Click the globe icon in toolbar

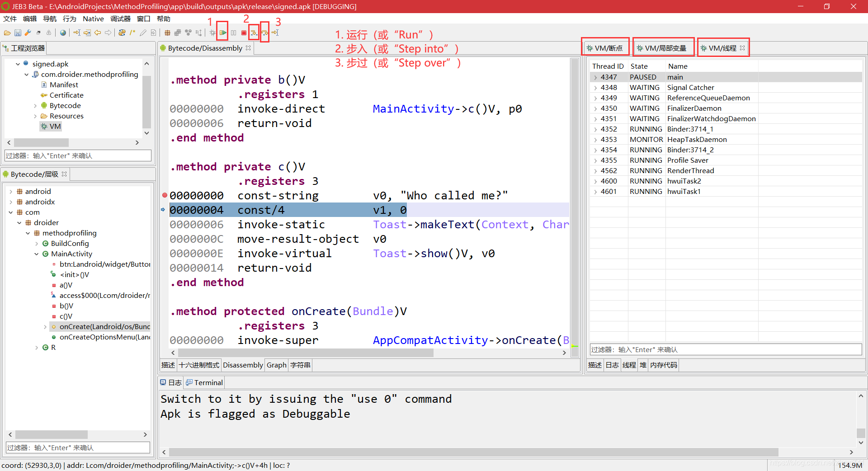point(63,33)
